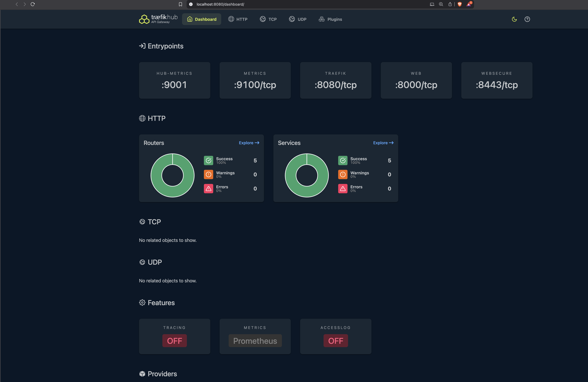Toggle dark mode moon icon
This screenshot has height=382, width=588.
coord(514,19)
